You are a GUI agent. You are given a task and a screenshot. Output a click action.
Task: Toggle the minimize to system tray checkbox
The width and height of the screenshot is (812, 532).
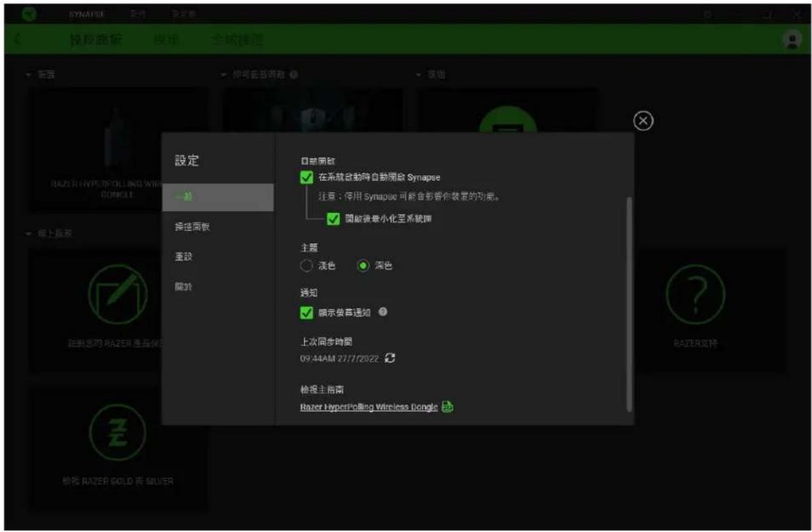(333, 219)
